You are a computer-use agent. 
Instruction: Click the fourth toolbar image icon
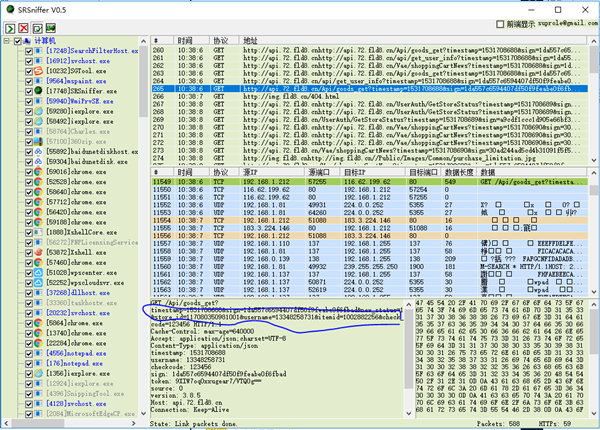tap(52, 29)
